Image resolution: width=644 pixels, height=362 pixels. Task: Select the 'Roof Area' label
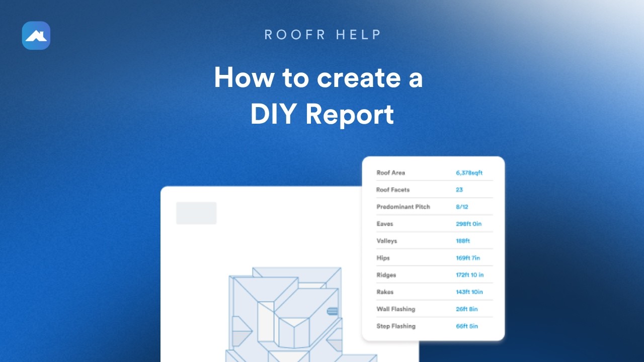pyautogui.click(x=390, y=172)
